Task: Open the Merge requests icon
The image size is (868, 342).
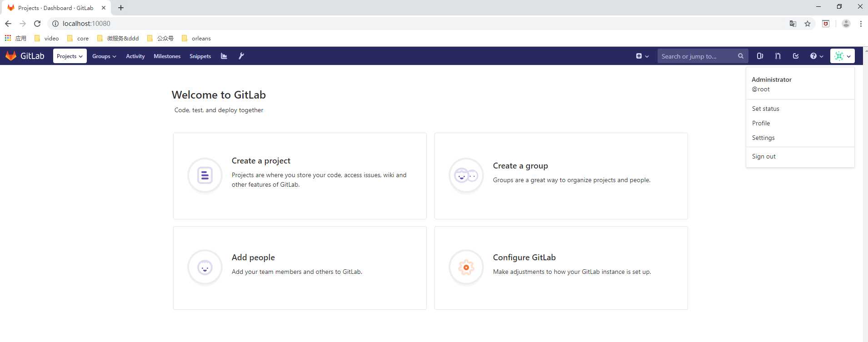Action: (778, 56)
